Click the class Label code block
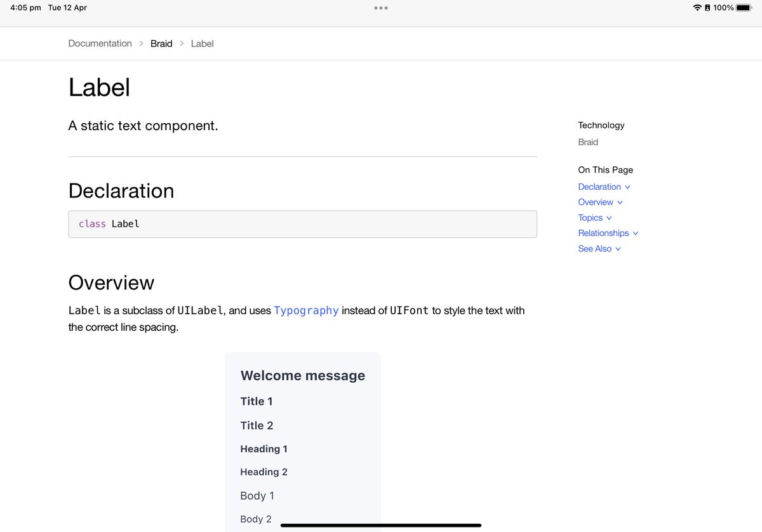The width and height of the screenshot is (762, 532). (302, 224)
